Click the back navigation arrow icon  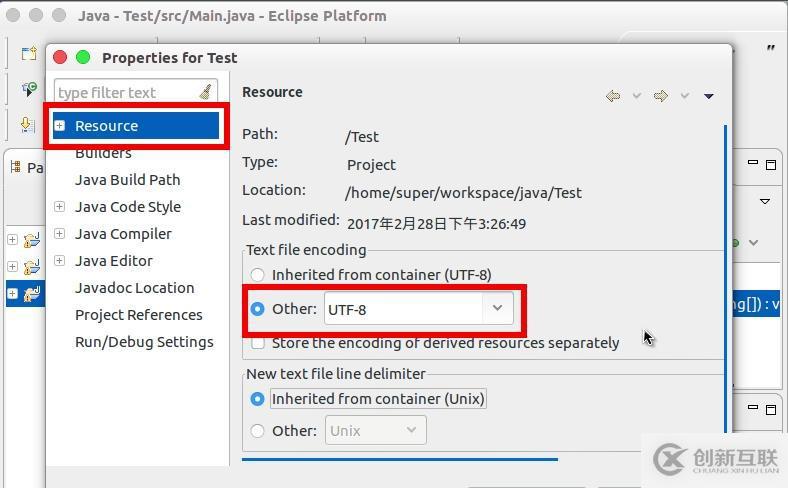coord(613,96)
